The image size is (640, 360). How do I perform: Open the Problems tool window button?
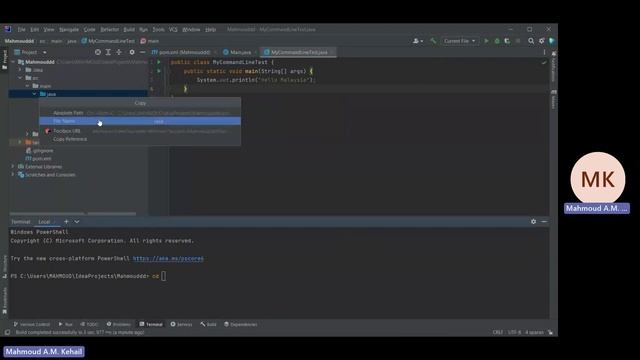tap(119, 324)
